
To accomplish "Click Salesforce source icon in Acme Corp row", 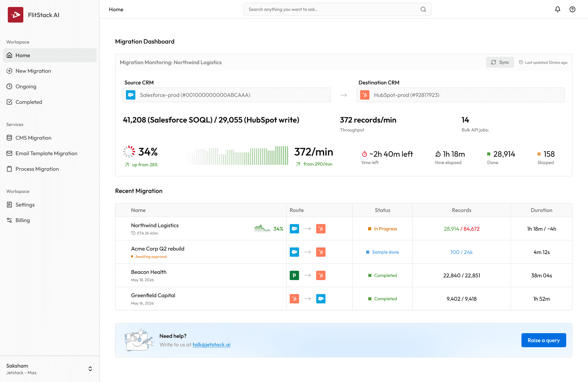I will (x=294, y=252).
